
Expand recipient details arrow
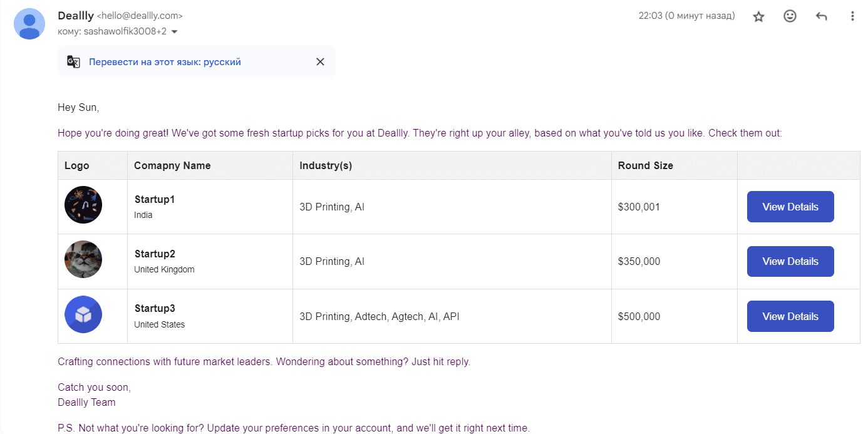click(175, 31)
